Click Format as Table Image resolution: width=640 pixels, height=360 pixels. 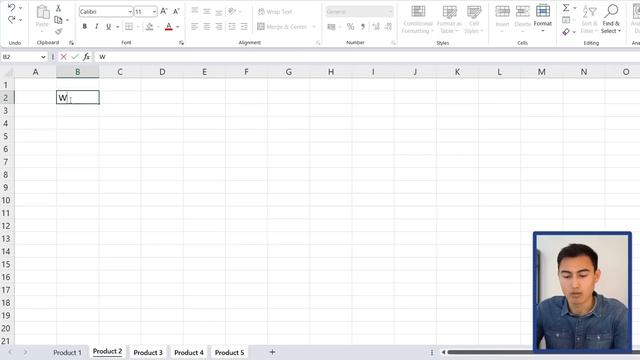click(x=449, y=19)
